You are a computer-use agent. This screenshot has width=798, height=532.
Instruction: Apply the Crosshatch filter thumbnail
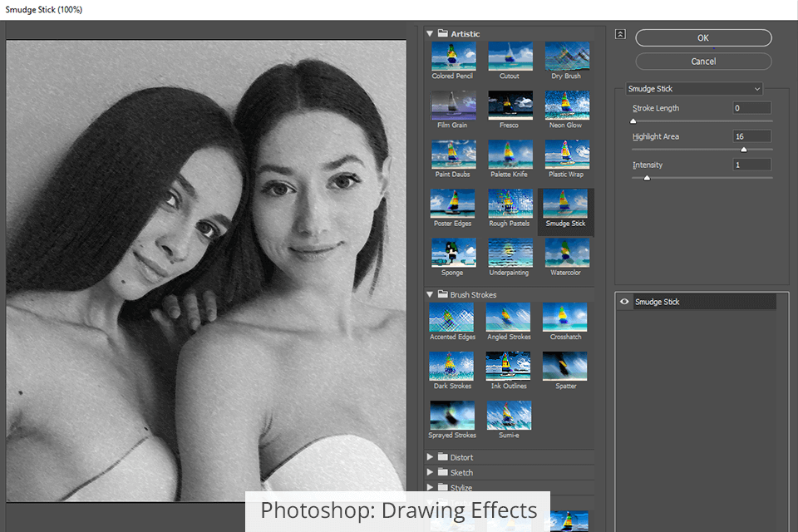[565, 317]
